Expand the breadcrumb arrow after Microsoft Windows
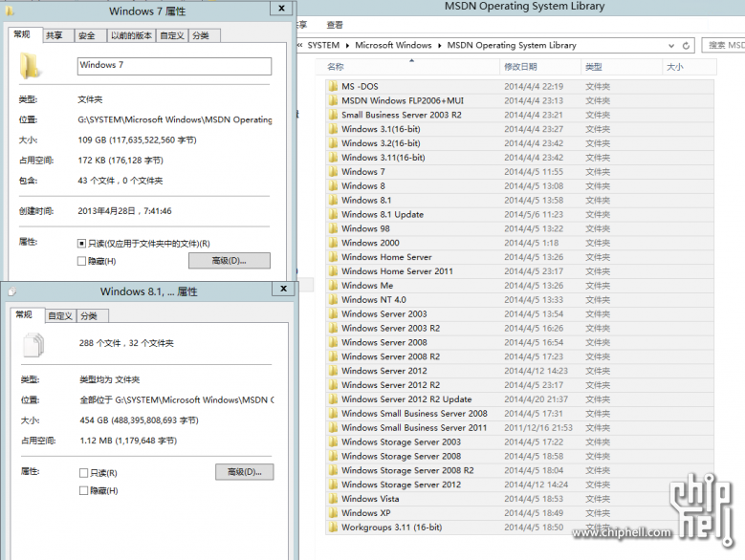This screenshot has width=745, height=560. point(440,46)
